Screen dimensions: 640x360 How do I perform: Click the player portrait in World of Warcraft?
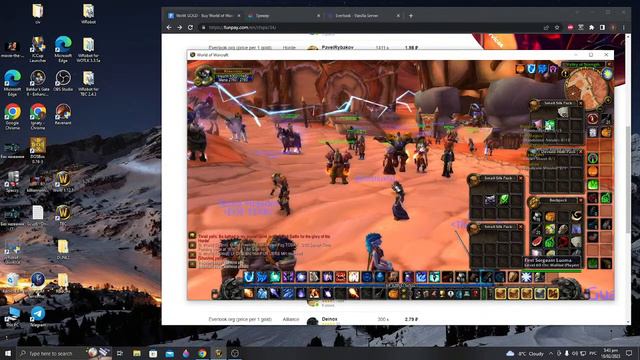pos(203,76)
